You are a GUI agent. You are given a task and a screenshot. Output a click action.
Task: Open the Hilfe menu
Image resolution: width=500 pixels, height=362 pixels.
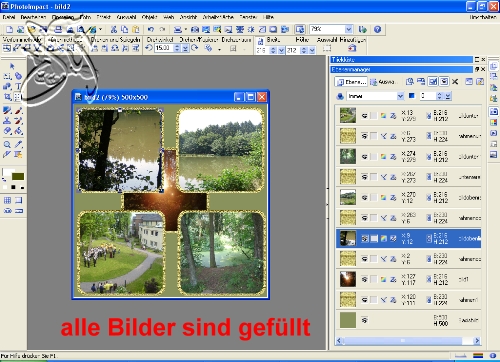coord(268,17)
